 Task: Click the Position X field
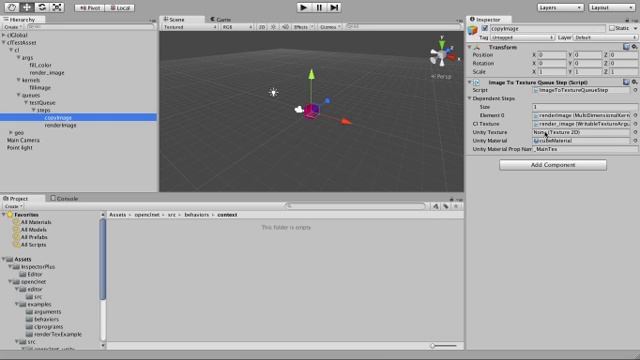tap(552, 55)
